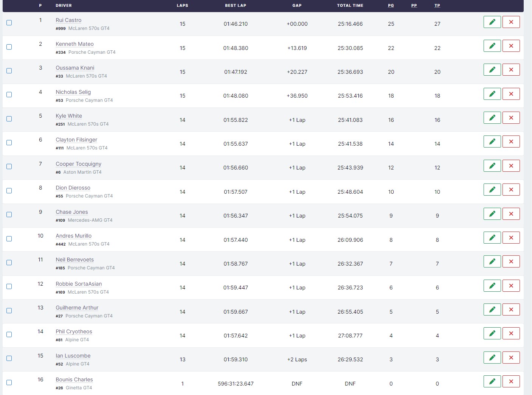Delete Chase Jones's result row
532x395 pixels.
(x=511, y=214)
